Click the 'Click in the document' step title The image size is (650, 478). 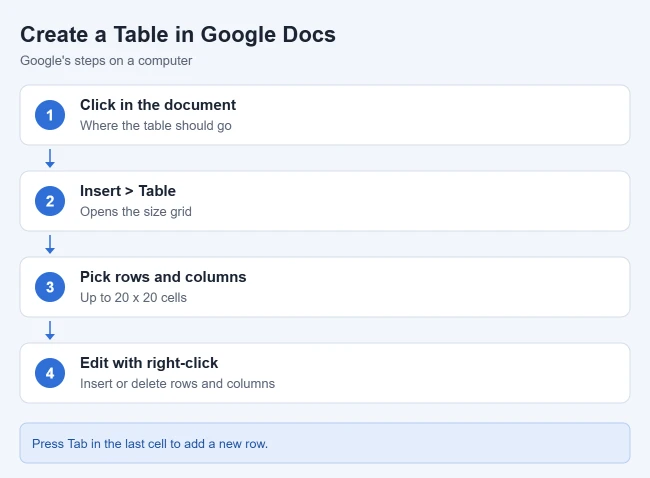coord(158,105)
